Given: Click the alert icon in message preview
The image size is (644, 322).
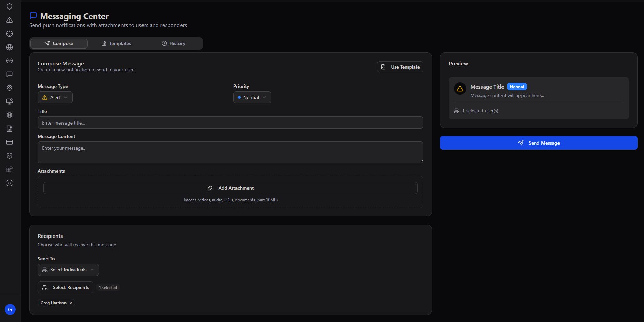Looking at the screenshot, I should point(460,89).
